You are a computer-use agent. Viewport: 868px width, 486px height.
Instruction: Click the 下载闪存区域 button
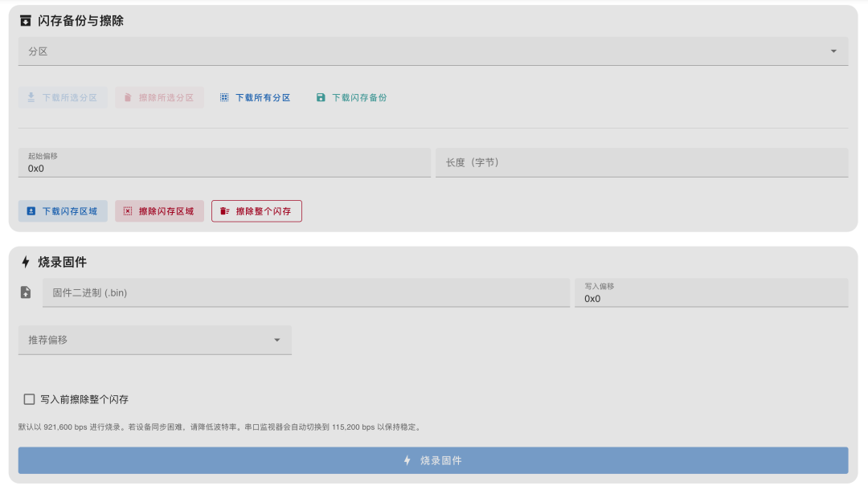tap(63, 211)
